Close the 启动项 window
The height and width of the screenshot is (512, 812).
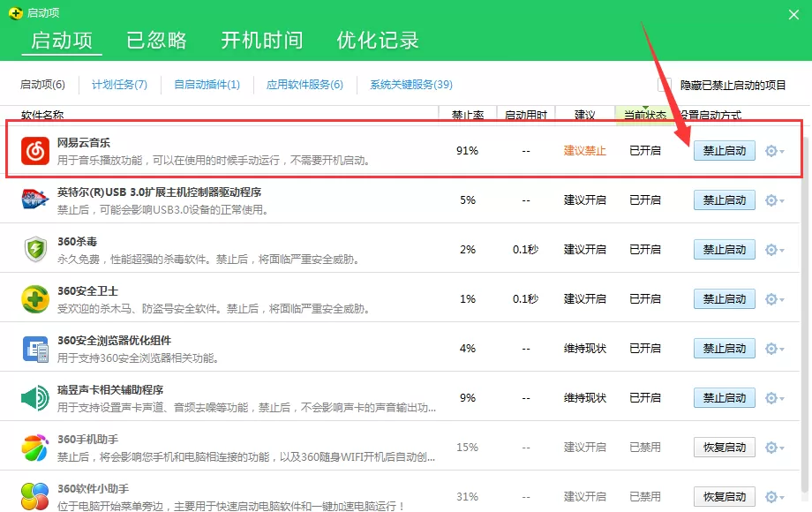pyautogui.click(x=793, y=14)
